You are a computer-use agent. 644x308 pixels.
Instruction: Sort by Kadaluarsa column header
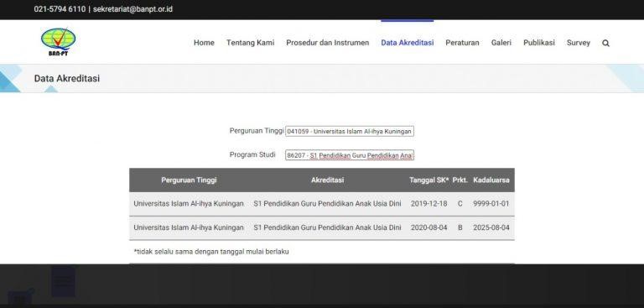click(x=491, y=180)
